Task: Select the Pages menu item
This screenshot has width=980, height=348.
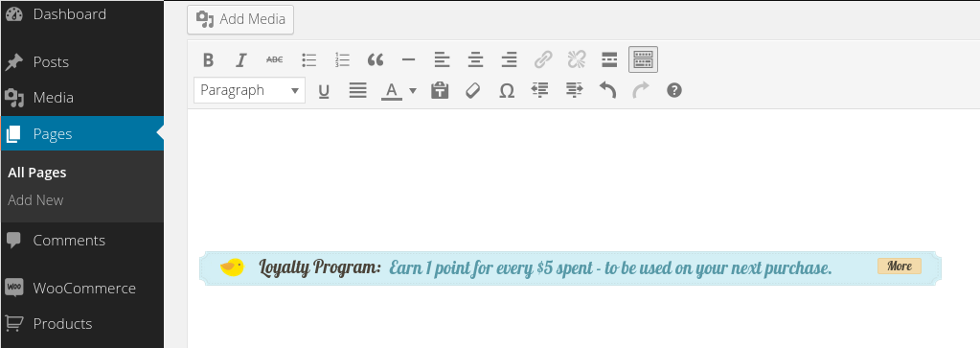Action: point(81,133)
